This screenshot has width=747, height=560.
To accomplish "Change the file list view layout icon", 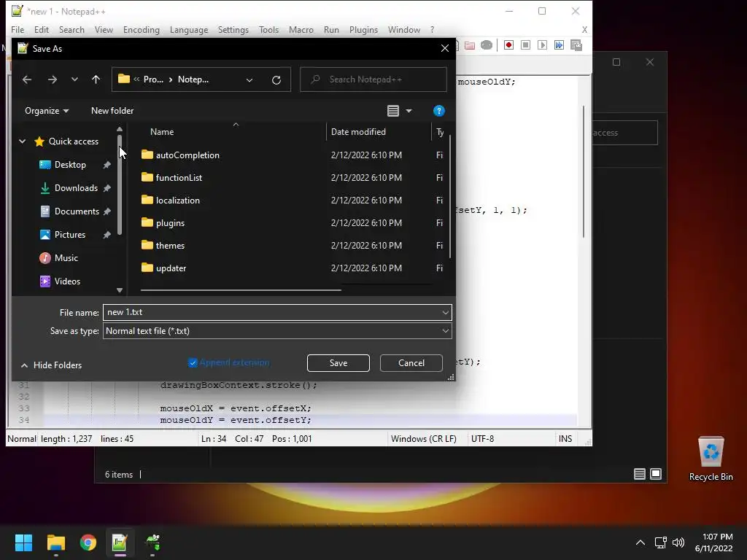I will tap(393, 111).
